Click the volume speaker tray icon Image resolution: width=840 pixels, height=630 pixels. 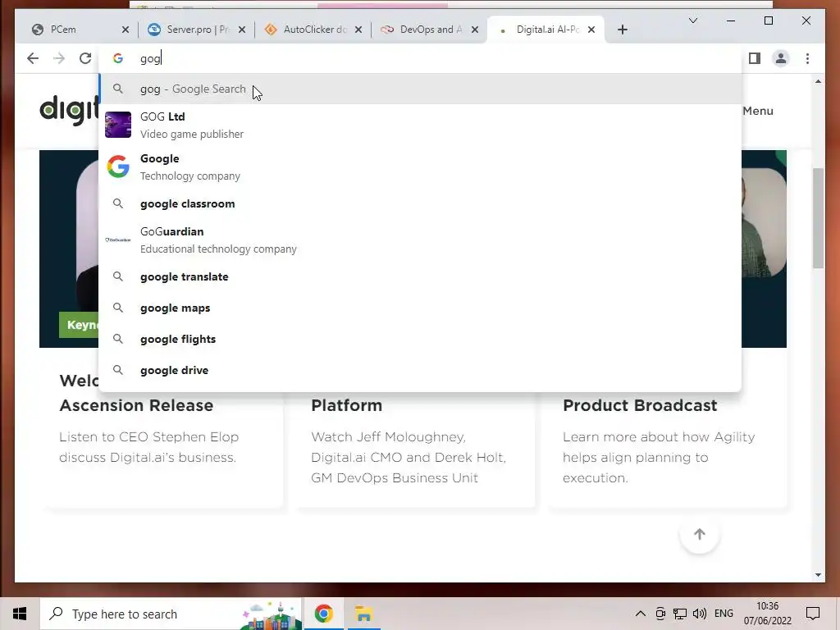699,614
